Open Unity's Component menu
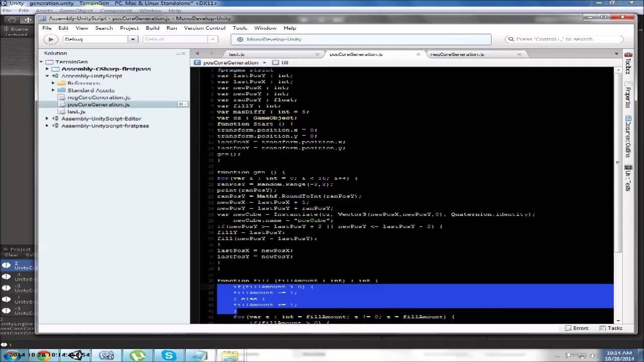 116,11
